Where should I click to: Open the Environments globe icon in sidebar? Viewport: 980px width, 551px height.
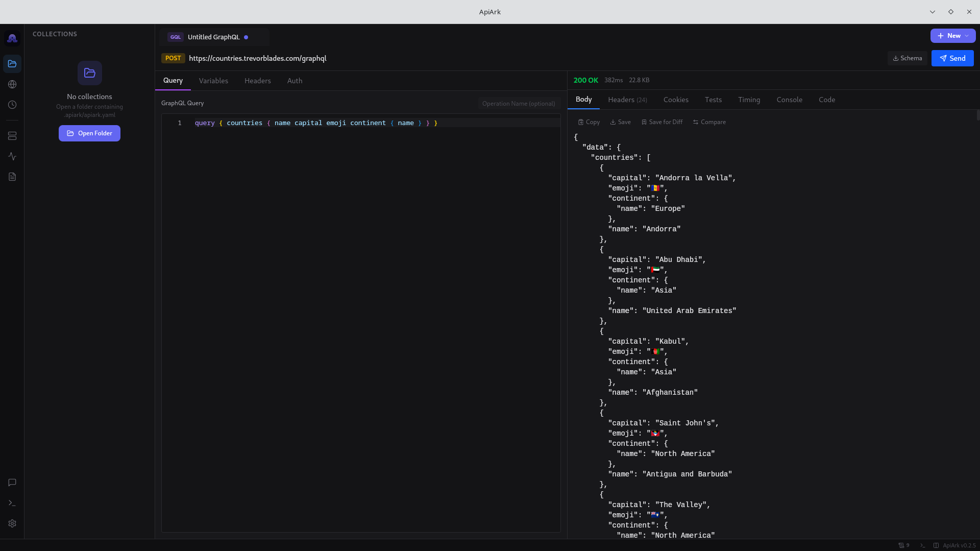(12, 84)
